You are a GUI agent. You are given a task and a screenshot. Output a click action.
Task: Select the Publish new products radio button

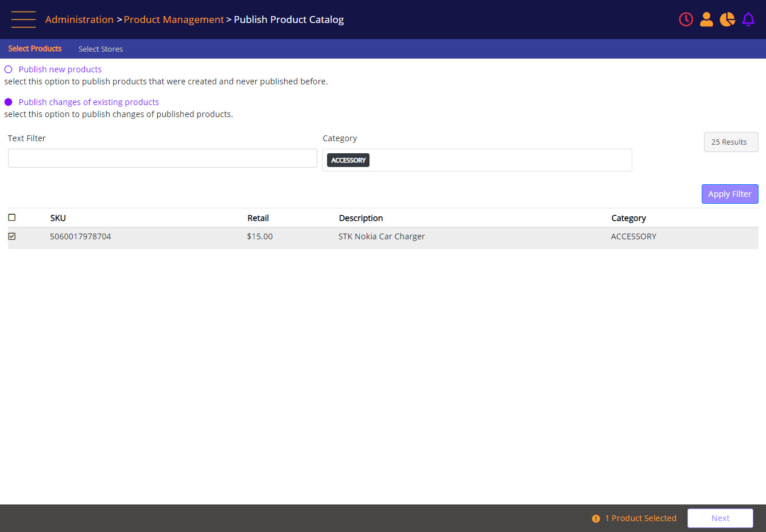pyautogui.click(x=8, y=69)
